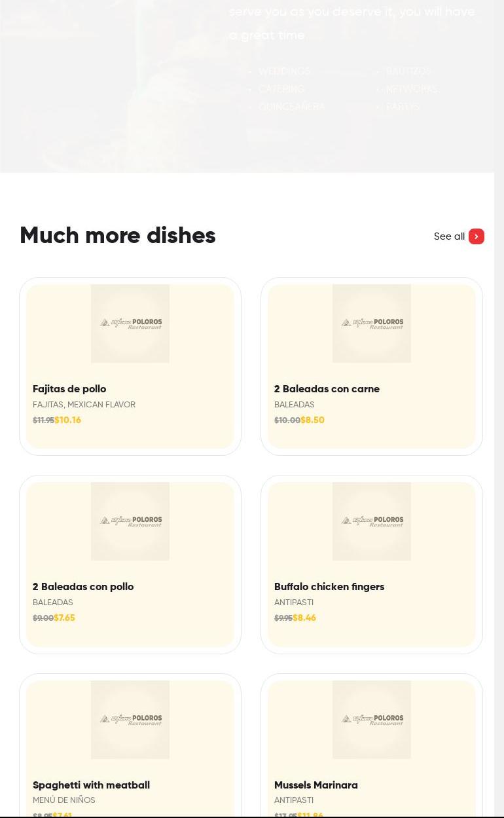Click the Fajitas, Mexican Flavor category label
The height and width of the screenshot is (818, 504).
(x=84, y=405)
